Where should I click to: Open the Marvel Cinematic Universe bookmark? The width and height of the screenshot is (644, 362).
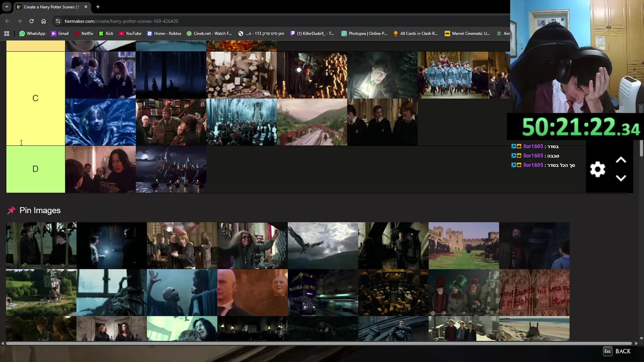pyautogui.click(x=467, y=33)
